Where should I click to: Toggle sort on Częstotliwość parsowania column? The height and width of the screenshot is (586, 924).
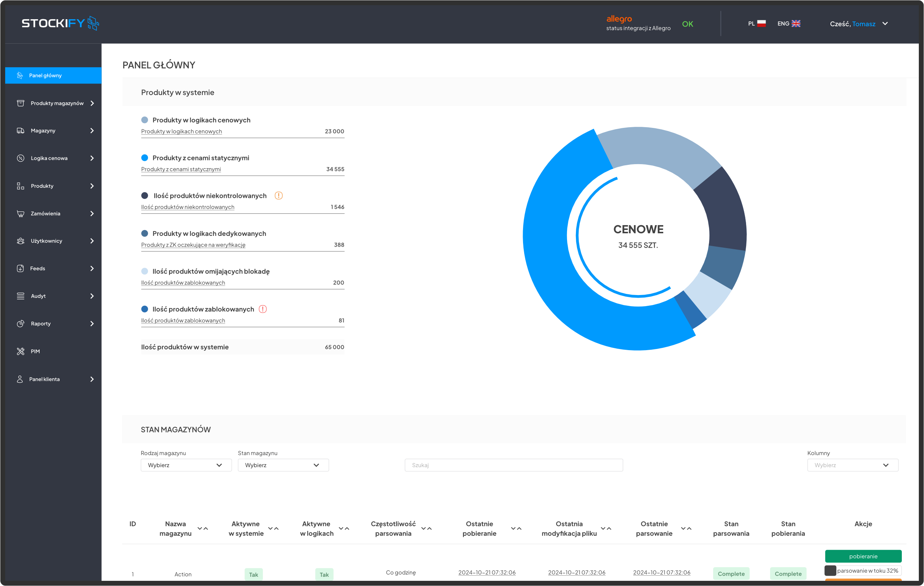[426, 528]
